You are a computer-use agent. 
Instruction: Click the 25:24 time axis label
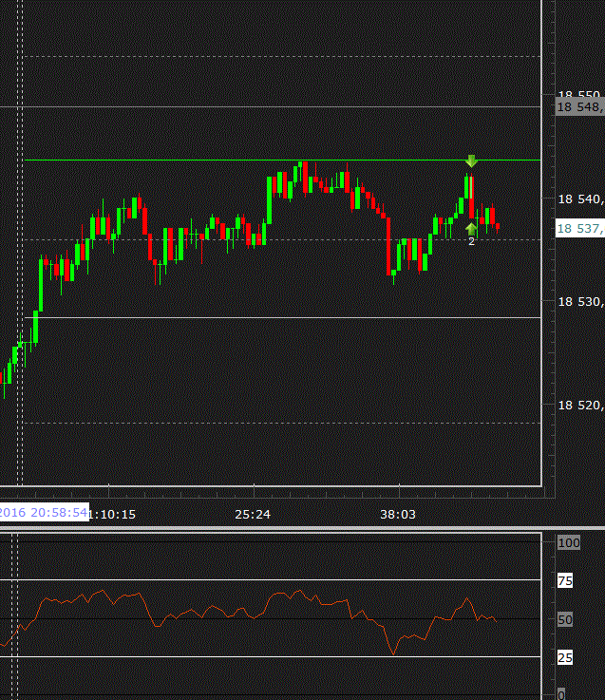[x=253, y=514]
